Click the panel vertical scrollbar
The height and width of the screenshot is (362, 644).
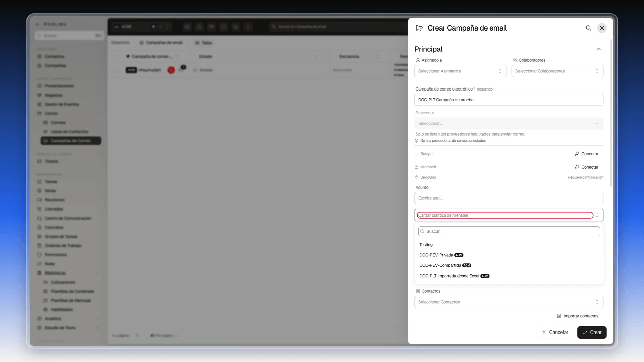coord(611,113)
